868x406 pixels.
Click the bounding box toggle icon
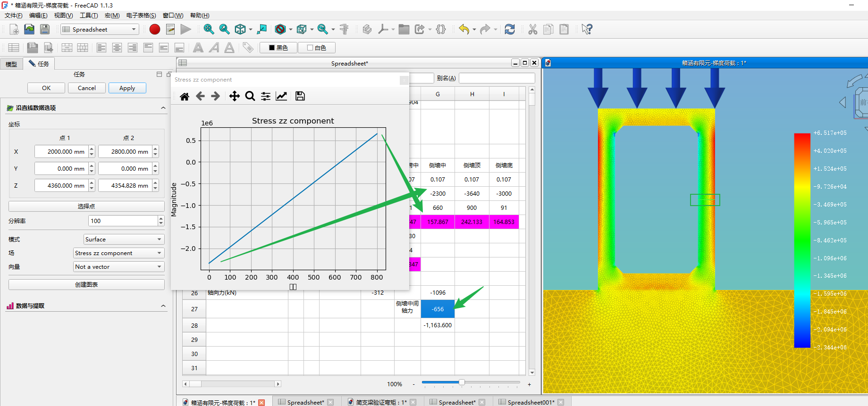coord(302,29)
